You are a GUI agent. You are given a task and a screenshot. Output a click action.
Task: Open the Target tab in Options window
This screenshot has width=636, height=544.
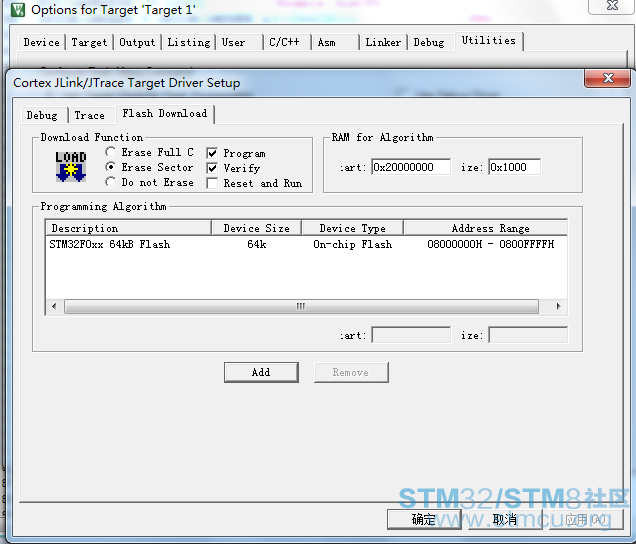click(x=89, y=42)
